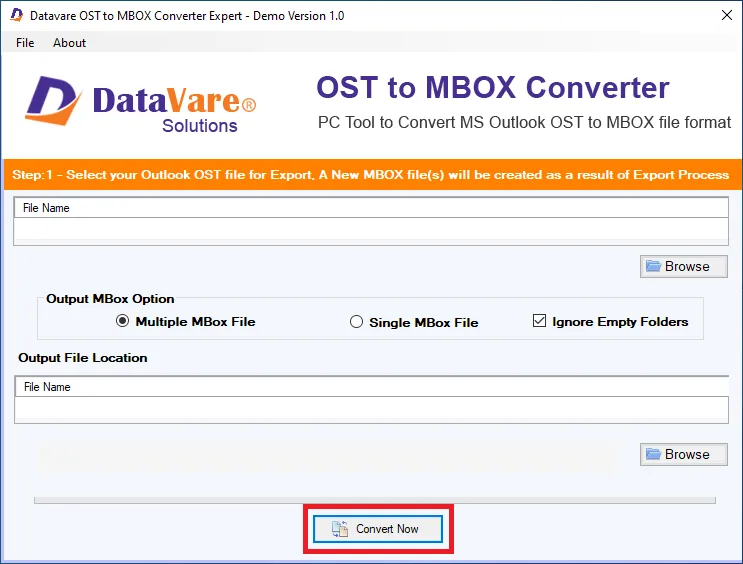Click the PC Tool to Convert subtitle text
The width and height of the screenshot is (743, 564).
(x=525, y=122)
